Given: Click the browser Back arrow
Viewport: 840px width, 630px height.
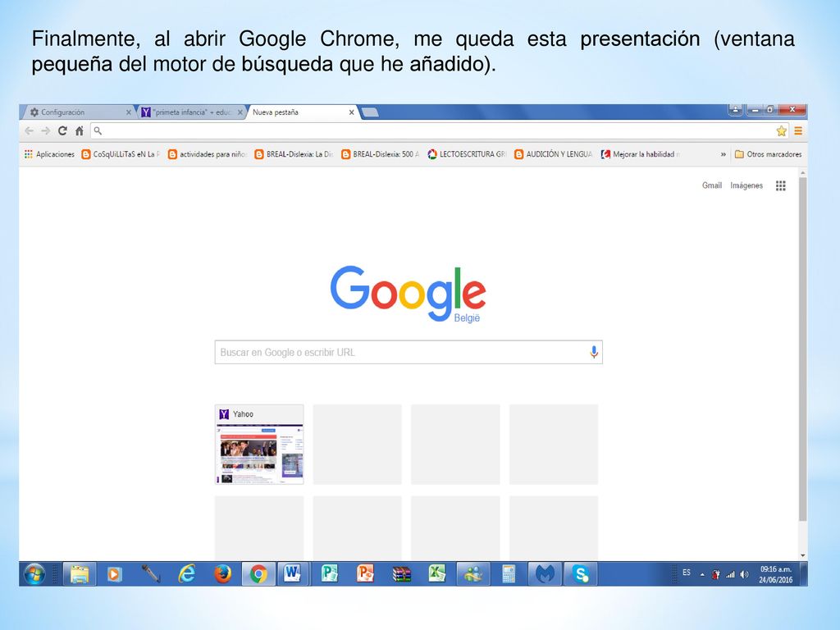Looking at the screenshot, I should (x=29, y=130).
